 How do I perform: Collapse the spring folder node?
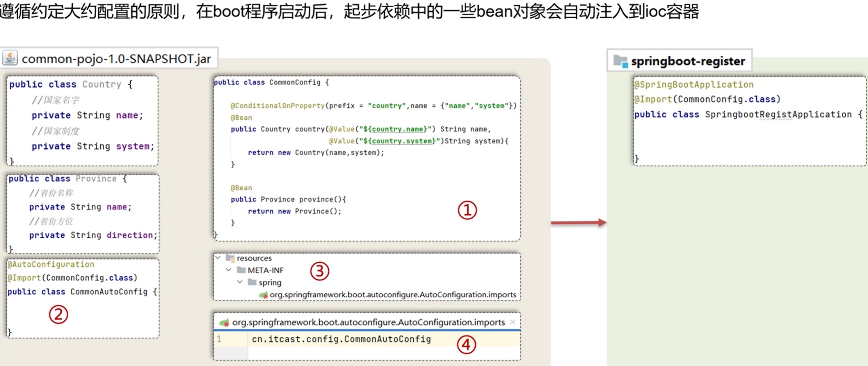tap(240, 282)
